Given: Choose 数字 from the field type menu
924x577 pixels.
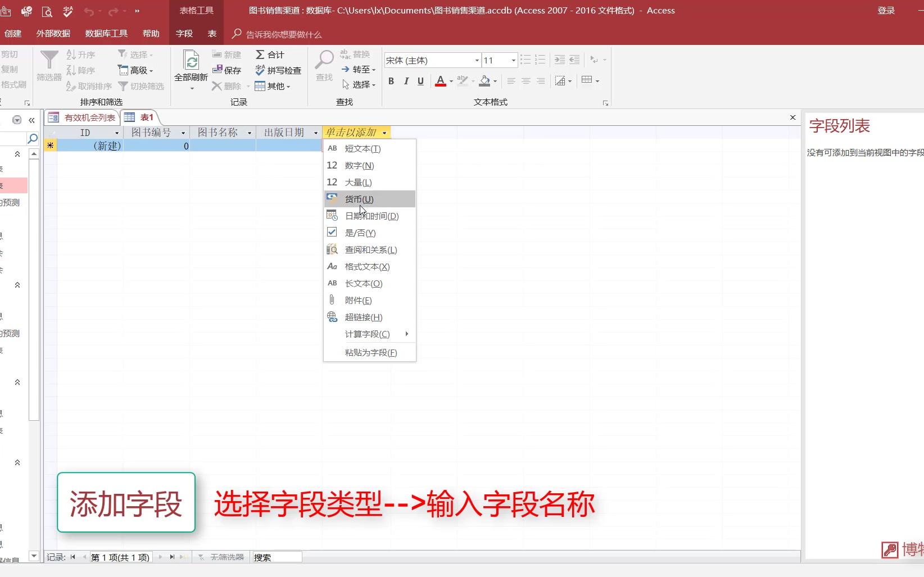Looking at the screenshot, I should tap(370, 165).
